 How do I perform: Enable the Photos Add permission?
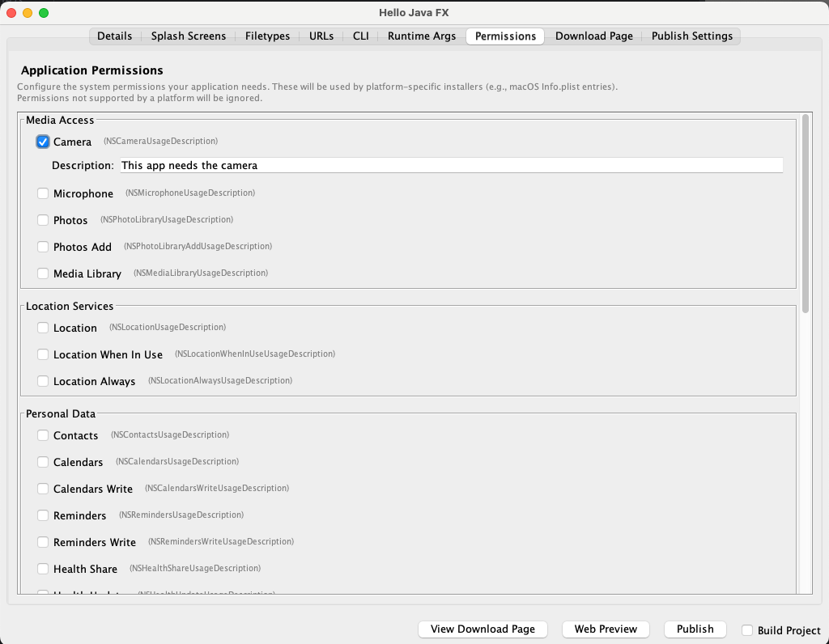[x=43, y=247]
